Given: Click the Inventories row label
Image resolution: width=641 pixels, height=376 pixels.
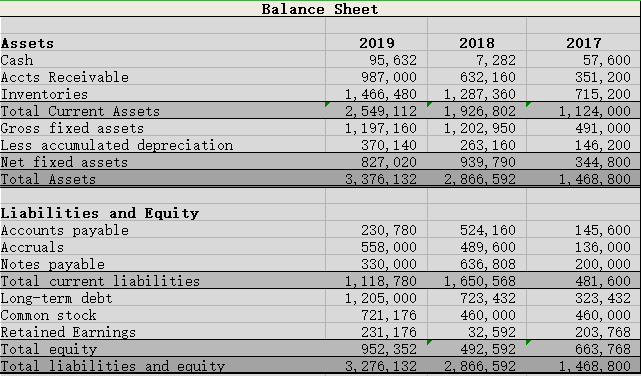Looking at the screenshot, I should tap(44, 94).
